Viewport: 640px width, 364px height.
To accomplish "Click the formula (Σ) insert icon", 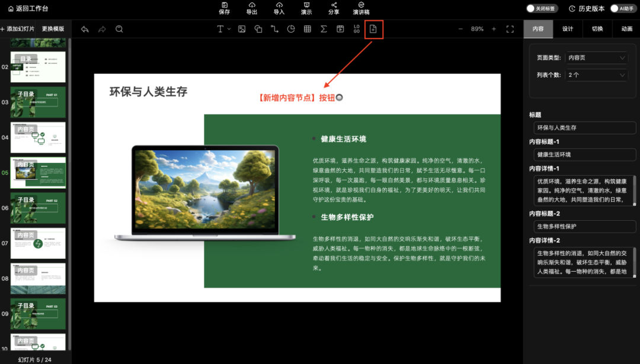I will click(324, 28).
